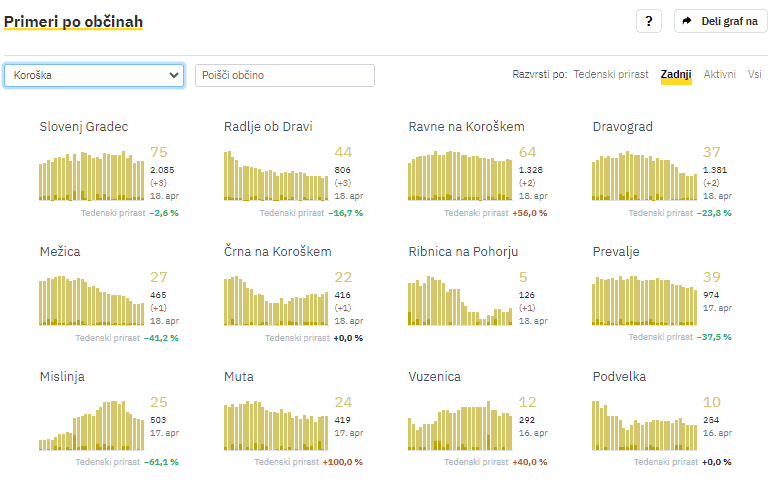
Task: Click the Podvelka municipality title
Action: 619,377
